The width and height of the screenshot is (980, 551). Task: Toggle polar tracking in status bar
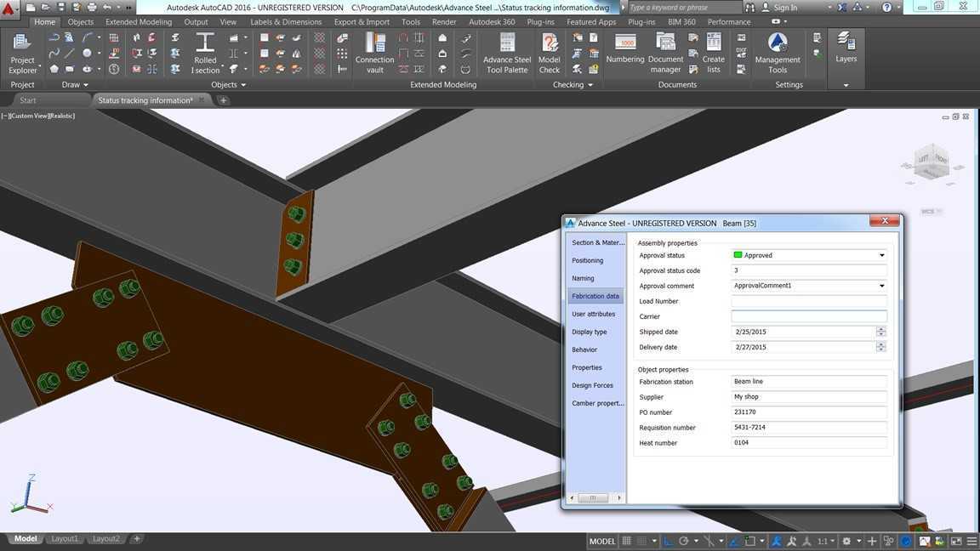(x=684, y=541)
